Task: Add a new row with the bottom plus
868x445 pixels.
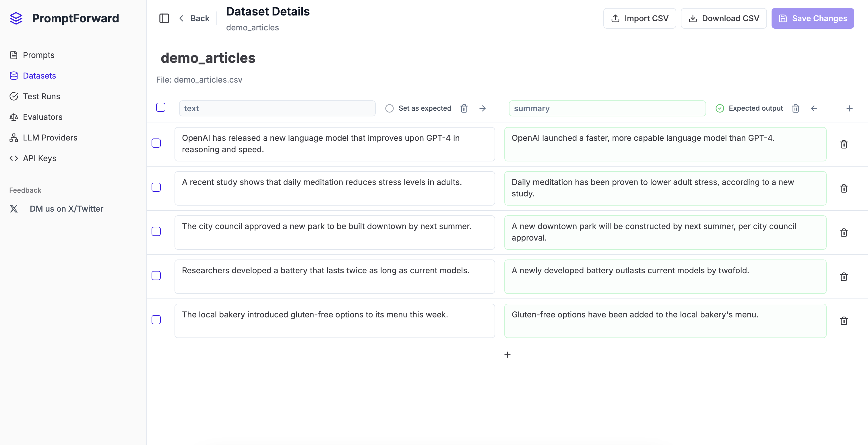Action: click(507, 354)
